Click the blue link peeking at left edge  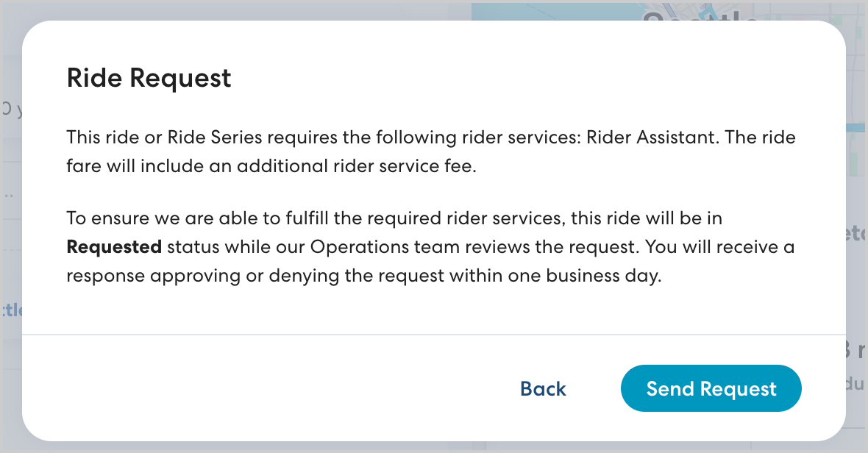click(11, 309)
